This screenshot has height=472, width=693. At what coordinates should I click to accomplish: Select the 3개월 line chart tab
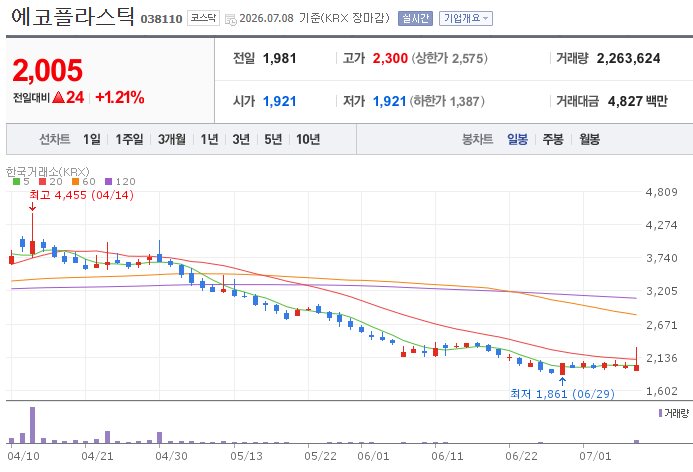[172, 140]
